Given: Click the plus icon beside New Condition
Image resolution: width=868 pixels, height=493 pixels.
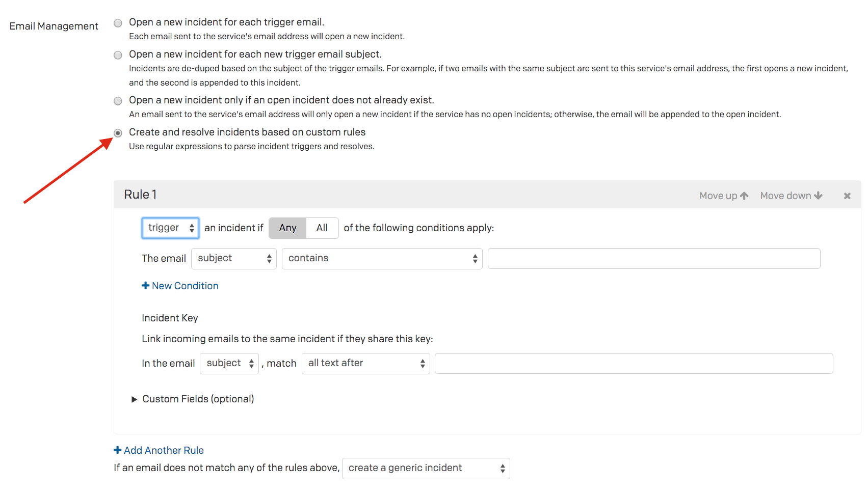Looking at the screenshot, I should [146, 286].
